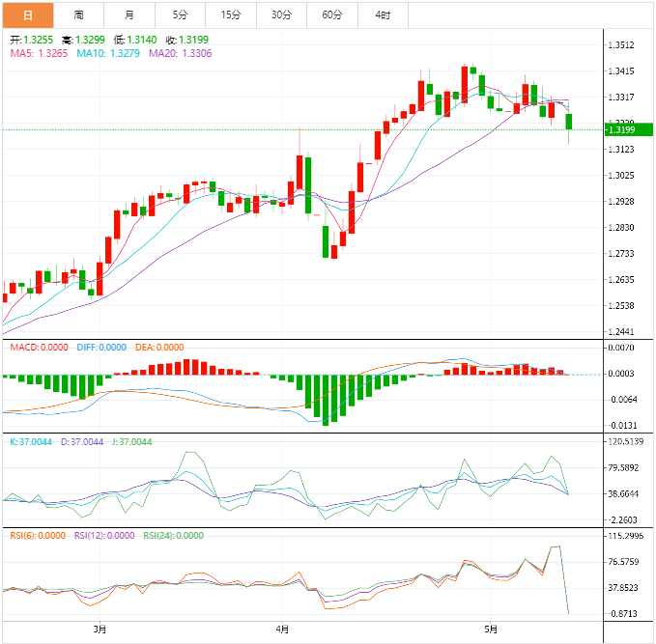Choose the 30分 interval tab
This screenshot has width=656, height=644.
[x=281, y=15]
